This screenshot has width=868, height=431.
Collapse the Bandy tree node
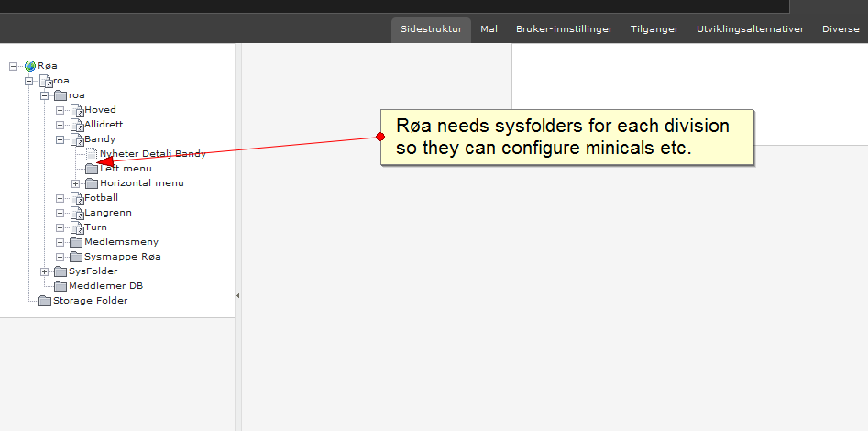tap(60, 139)
